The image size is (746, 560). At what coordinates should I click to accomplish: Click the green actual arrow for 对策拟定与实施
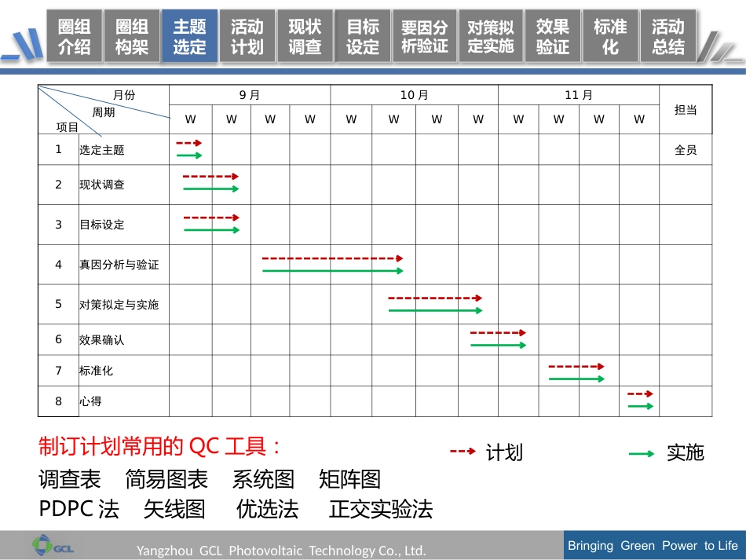[435, 311]
